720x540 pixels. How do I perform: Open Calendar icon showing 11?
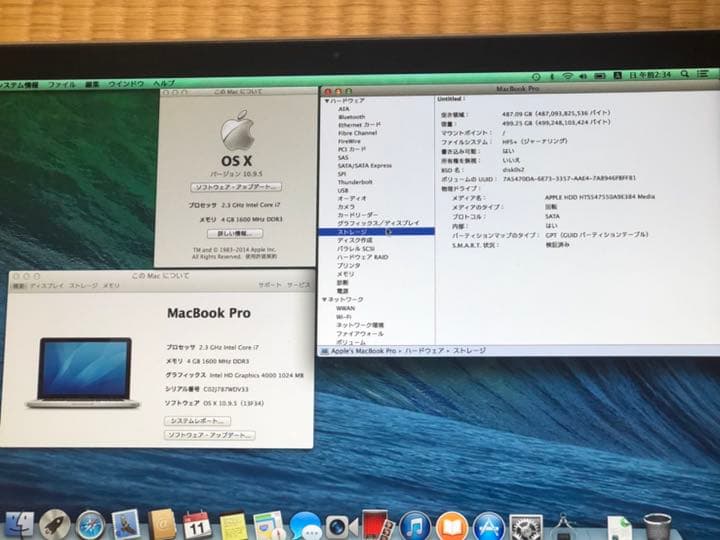coord(197,525)
